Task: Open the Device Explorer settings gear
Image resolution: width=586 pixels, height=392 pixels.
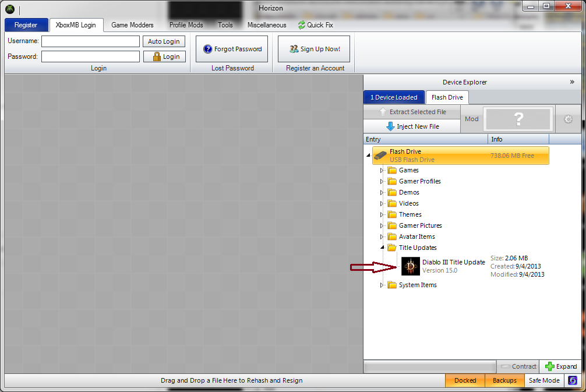Action: pyautogui.click(x=568, y=119)
